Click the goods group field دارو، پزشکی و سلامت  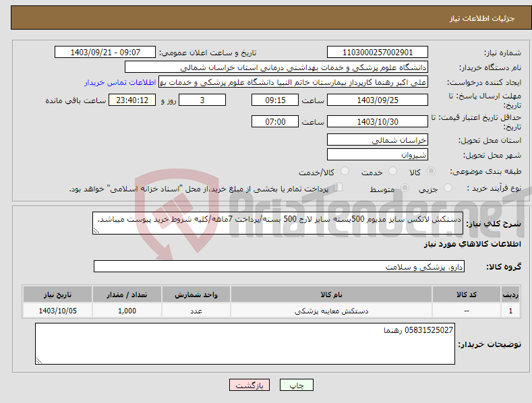(279, 267)
